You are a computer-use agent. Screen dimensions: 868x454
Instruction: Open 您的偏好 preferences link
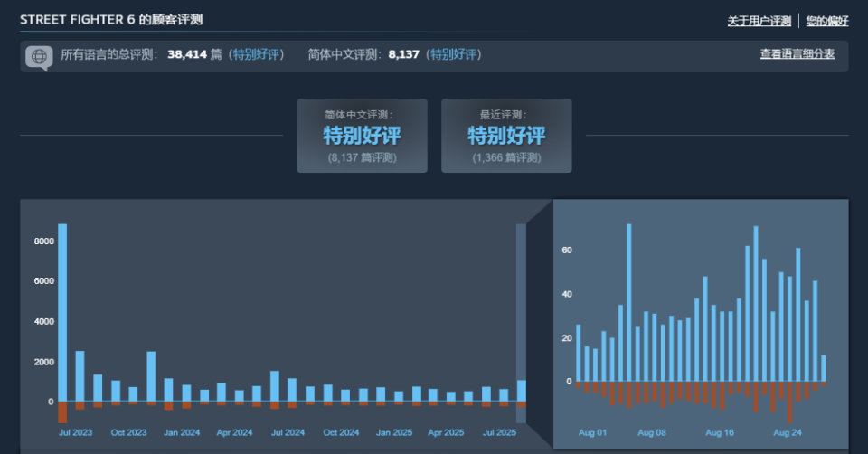click(x=826, y=21)
